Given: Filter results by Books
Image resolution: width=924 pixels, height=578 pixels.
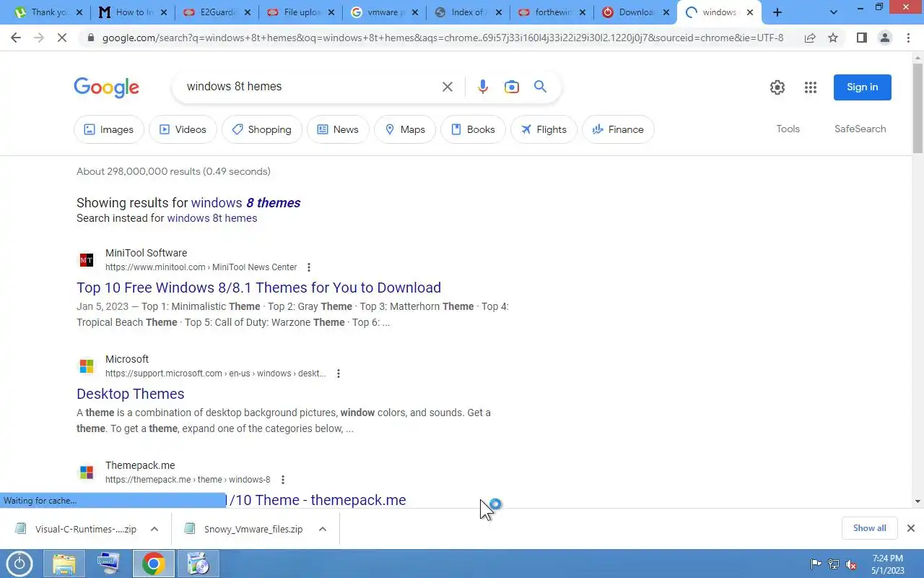Looking at the screenshot, I should coord(473,129).
